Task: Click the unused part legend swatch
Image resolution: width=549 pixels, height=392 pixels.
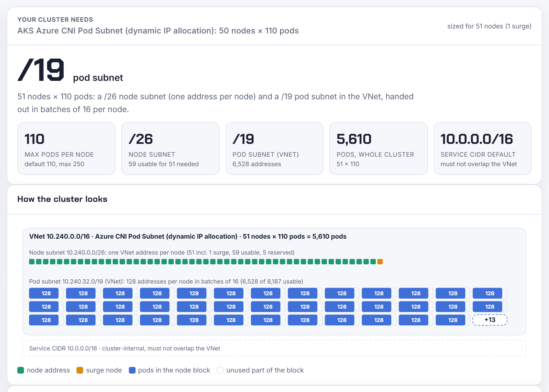Action: (220, 370)
